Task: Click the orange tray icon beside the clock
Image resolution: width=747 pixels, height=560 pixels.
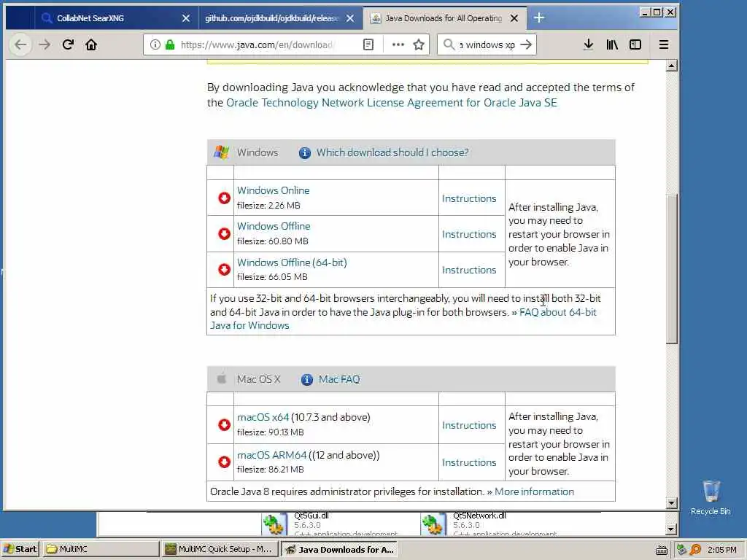Action: click(x=696, y=550)
